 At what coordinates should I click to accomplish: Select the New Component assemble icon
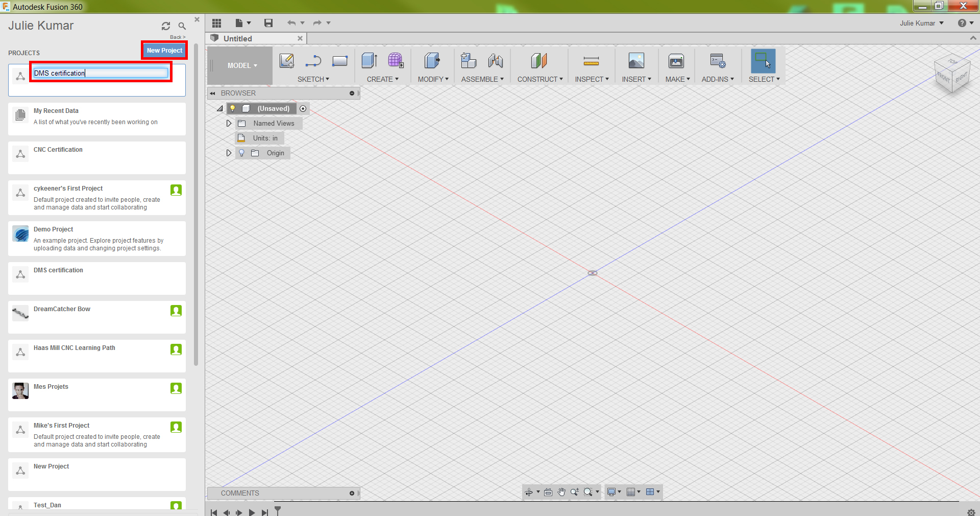tap(468, 61)
